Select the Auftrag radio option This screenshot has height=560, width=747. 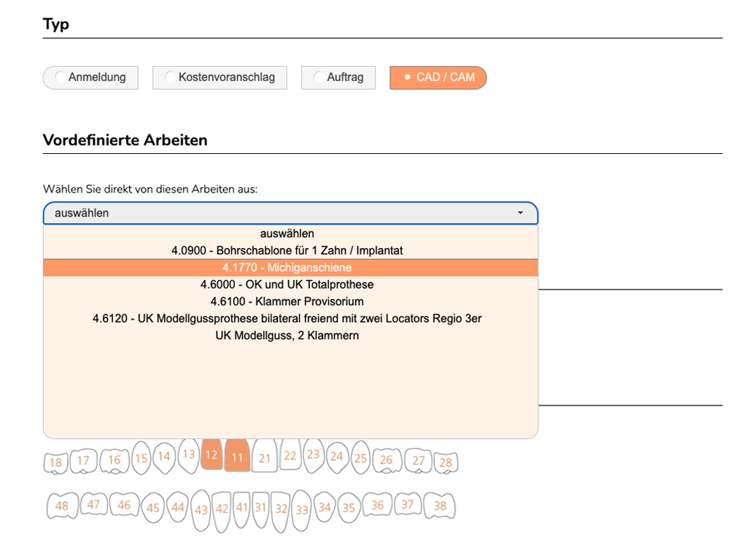(x=338, y=77)
